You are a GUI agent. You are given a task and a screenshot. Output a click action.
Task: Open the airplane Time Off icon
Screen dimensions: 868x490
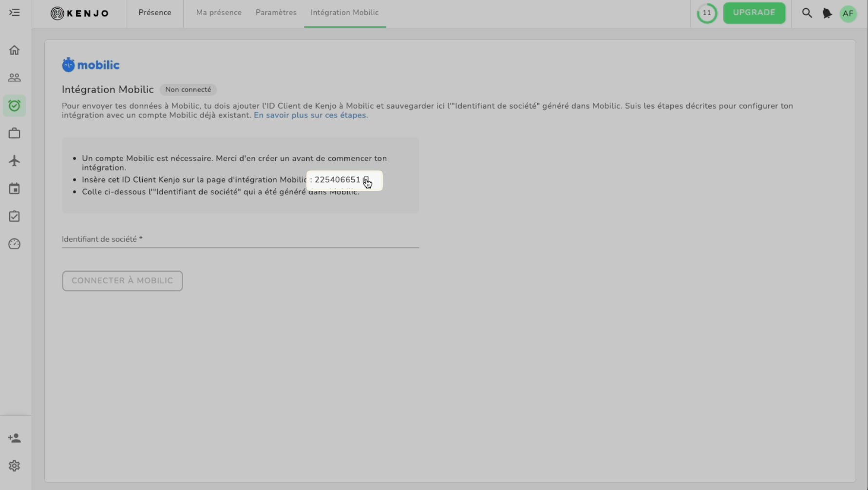[x=15, y=161]
